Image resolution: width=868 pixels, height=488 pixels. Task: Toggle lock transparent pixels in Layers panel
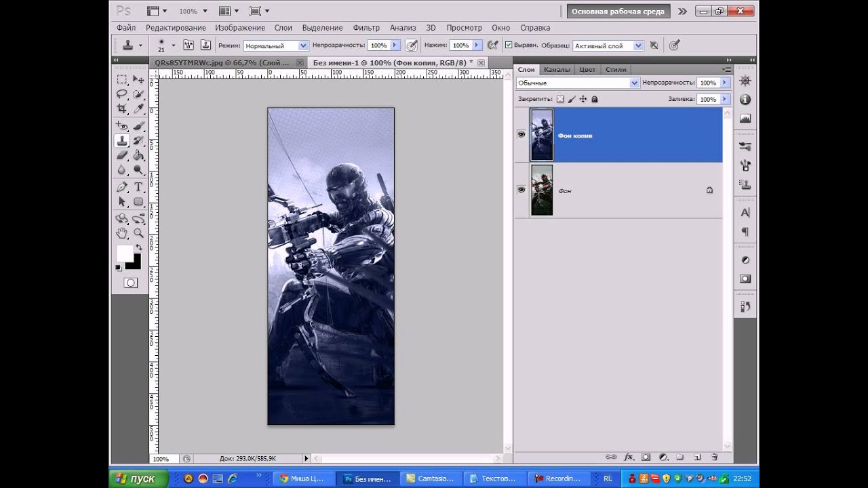(560, 99)
